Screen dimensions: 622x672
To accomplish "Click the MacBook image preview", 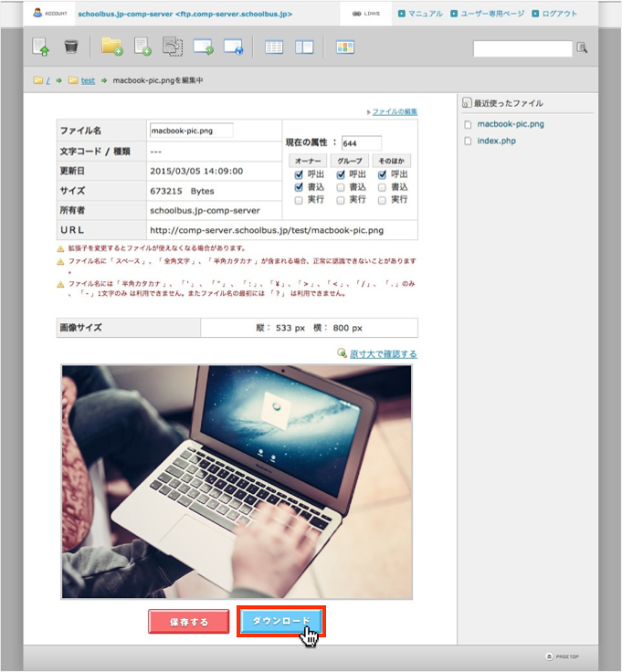I will [x=237, y=482].
